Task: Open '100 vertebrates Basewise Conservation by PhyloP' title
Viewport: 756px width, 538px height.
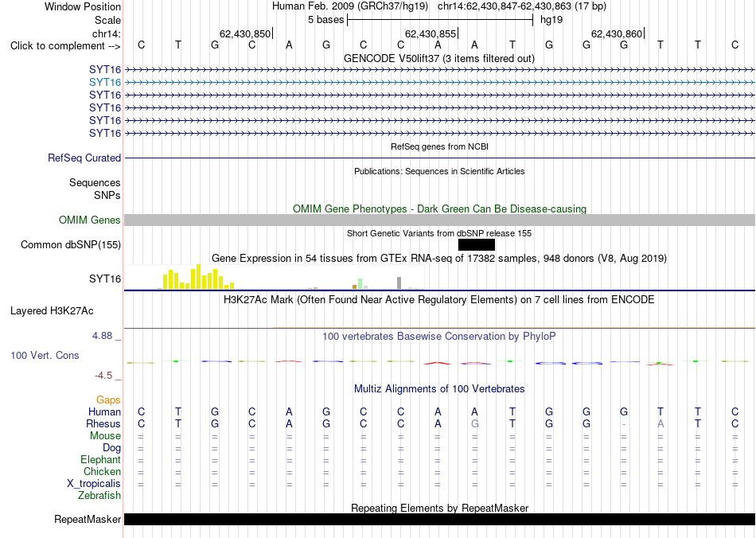Action: point(439,337)
